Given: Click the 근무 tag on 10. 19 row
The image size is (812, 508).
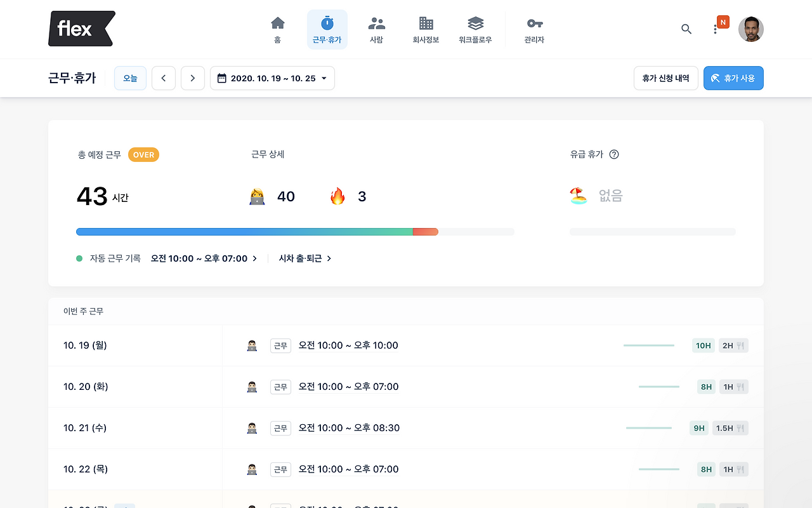Looking at the screenshot, I should point(280,345).
